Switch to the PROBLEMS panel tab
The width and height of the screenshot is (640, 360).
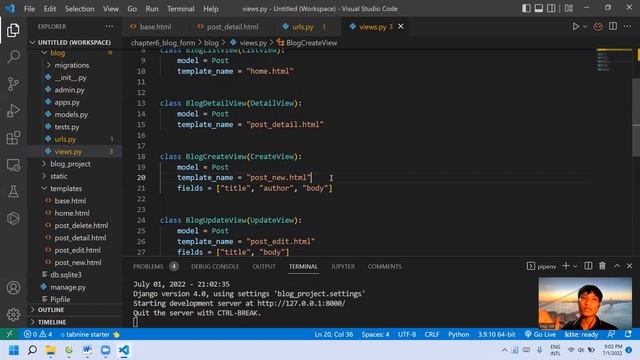(148, 267)
